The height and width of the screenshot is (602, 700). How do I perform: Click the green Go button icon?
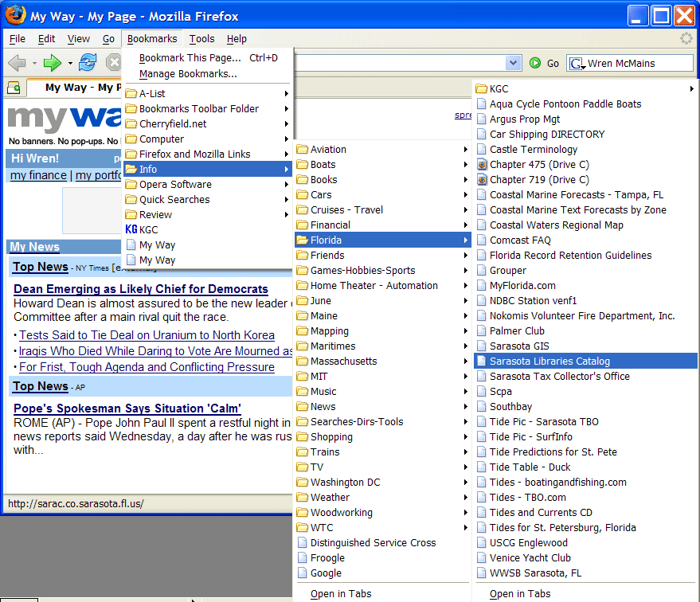pyautogui.click(x=535, y=63)
